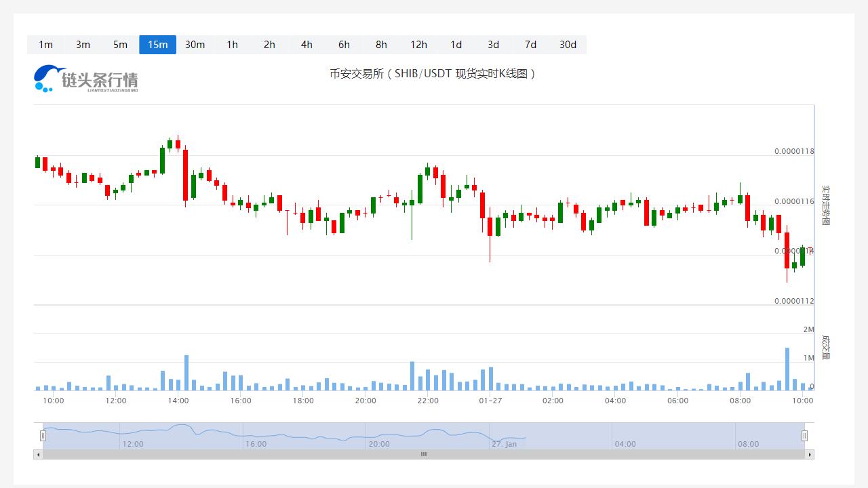Click the horizontal scrollbar thumb grip

pyautogui.click(x=424, y=454)
